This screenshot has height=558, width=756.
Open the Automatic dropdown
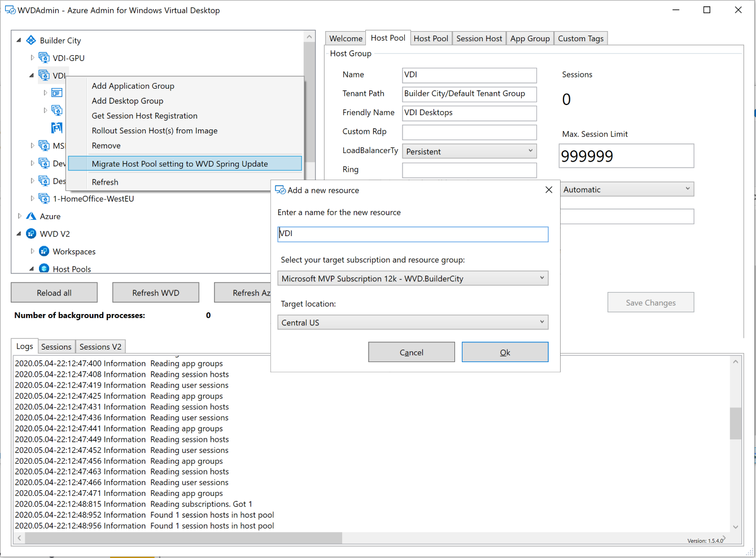pyautogui.click(x=627, y=190)
